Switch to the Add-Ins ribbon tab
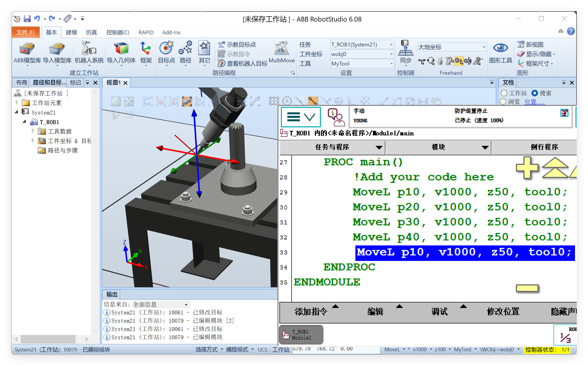Viewport: 588px width, 366px height. click(x=171, y=32)
